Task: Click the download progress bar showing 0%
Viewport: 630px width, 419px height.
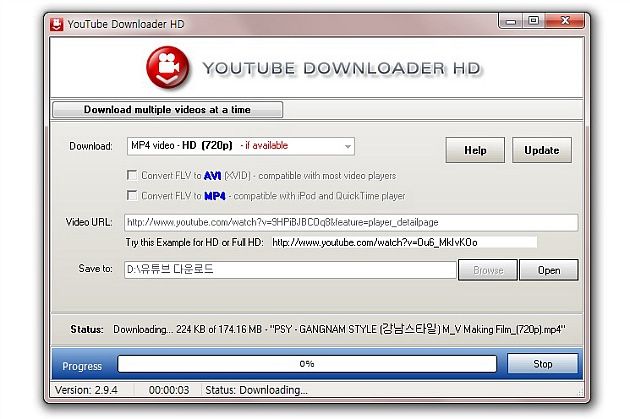Action: (x=307, y=364)
